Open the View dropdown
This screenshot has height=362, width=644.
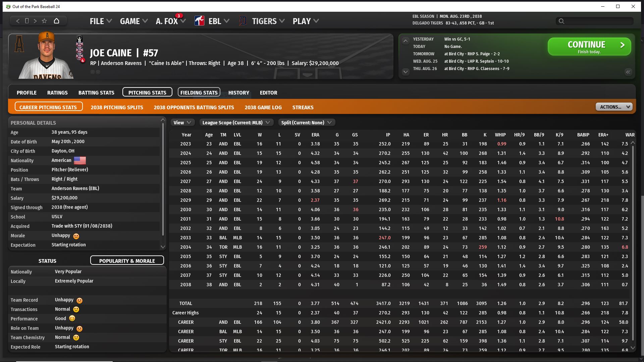[182, 123]
